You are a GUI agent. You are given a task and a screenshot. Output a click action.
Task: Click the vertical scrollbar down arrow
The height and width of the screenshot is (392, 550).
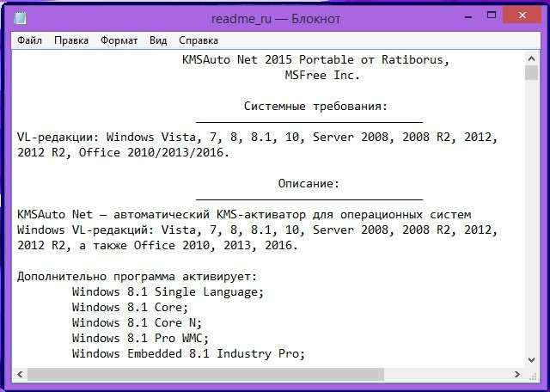531,359
